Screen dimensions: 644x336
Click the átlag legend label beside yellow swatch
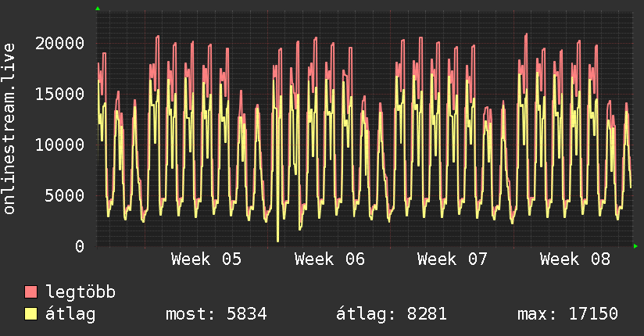(x=70, y=314)
